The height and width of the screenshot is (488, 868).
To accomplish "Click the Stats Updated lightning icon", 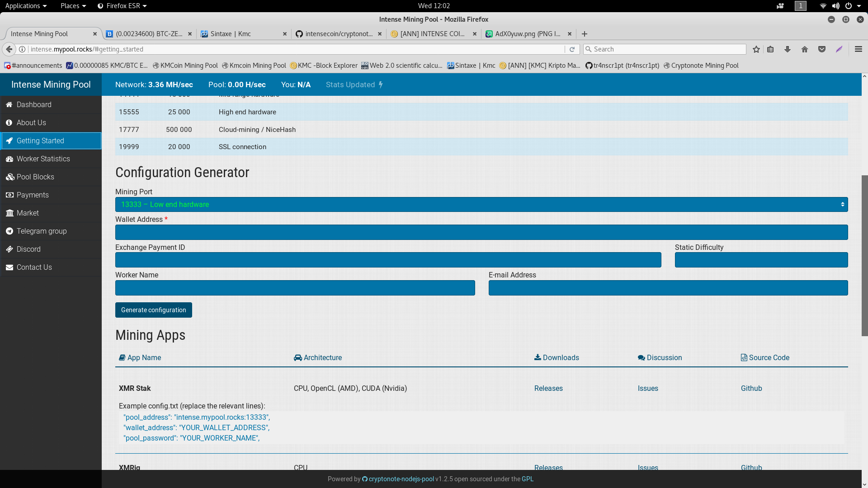I will coord(381,84).
